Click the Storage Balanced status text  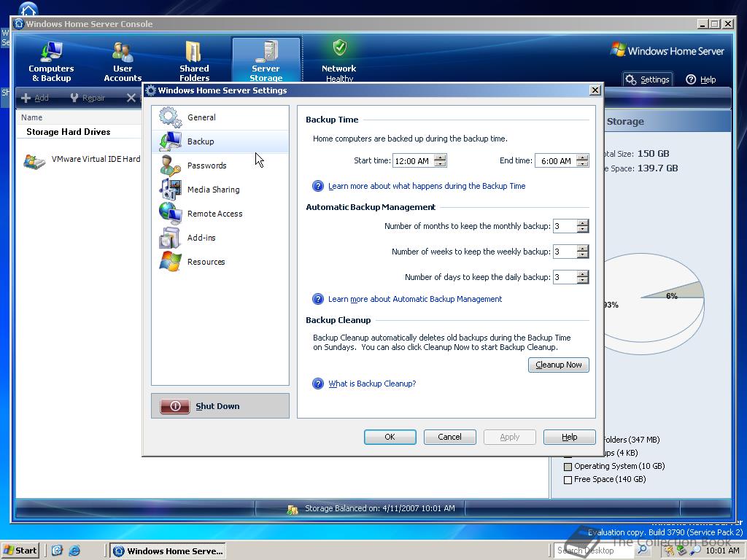[379, 508]
